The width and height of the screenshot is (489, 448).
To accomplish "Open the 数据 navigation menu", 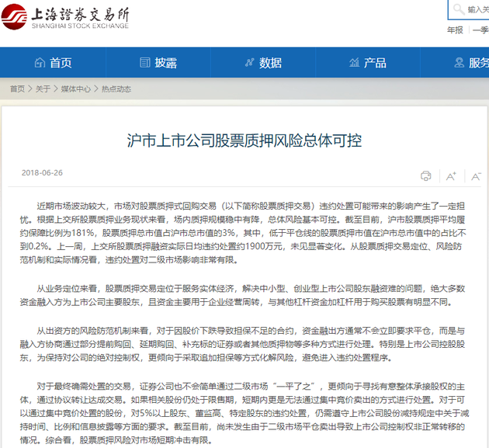I will [x=263, y=62].
